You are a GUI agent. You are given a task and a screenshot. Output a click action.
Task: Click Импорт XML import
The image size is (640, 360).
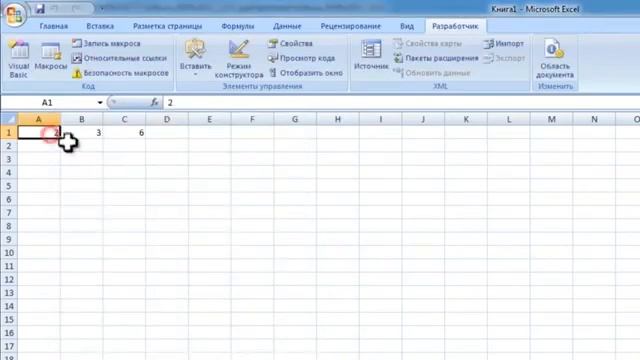click(x=504, y=43)
